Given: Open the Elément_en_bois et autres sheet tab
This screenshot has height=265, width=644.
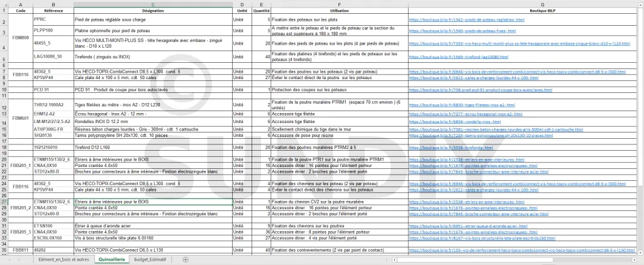Looking at the screenshot, I should pos(64,259).
